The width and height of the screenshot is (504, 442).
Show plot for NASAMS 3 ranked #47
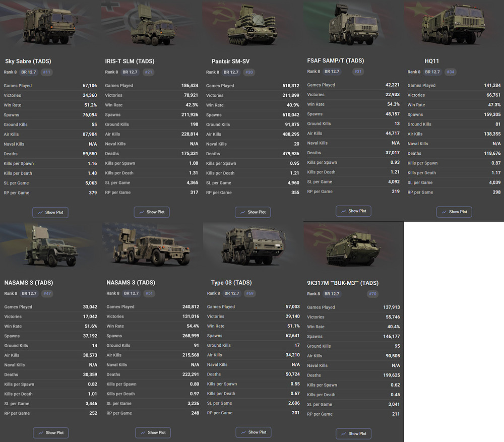[x=50, y=433]
